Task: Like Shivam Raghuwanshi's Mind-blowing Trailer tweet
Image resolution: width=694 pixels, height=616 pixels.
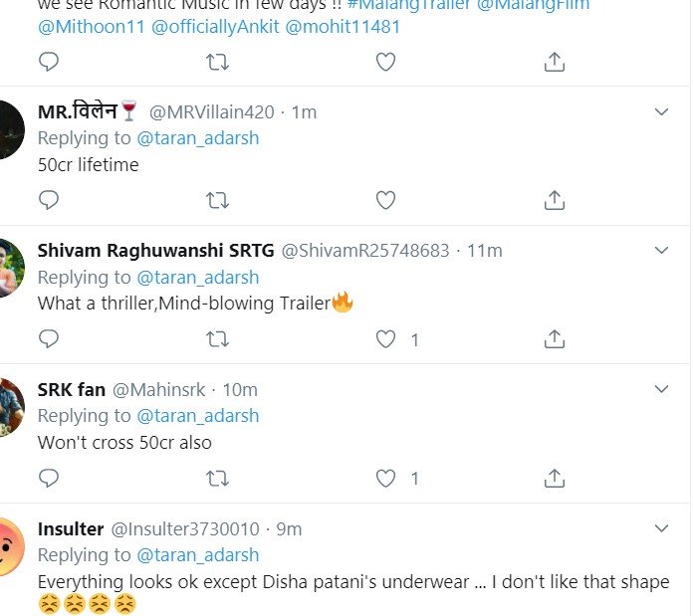Action: pos(385,339)
